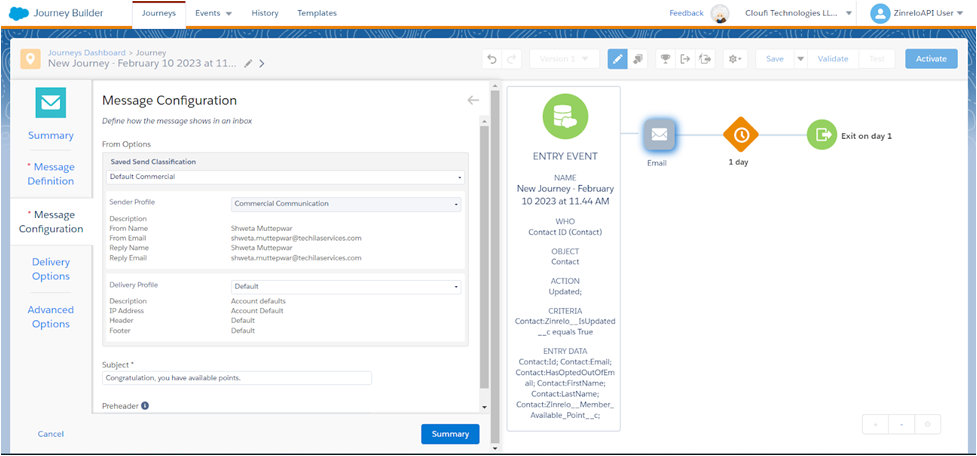Screen dimensions: 977x456
Task: Click the inner panel scrollbar down arrow
Action: (485, 407)
